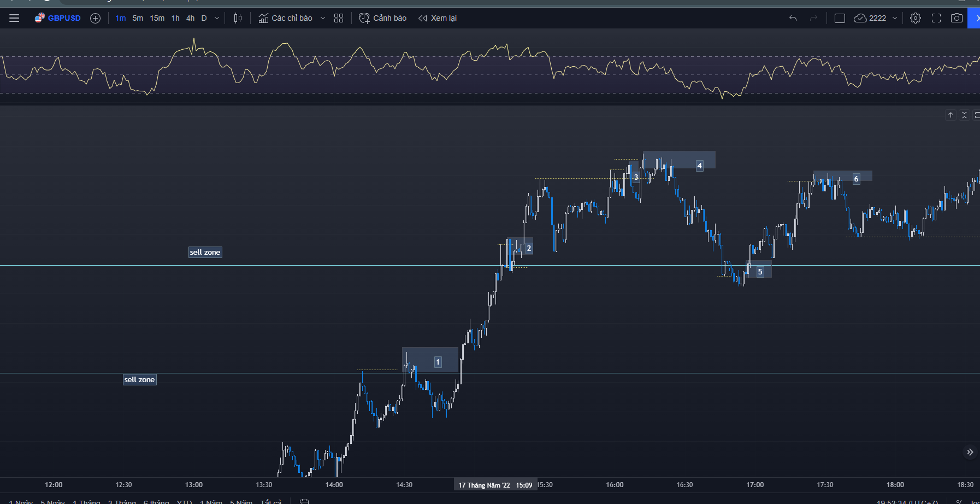Switch to the 4h timeframe
The image size is (980, 504).
(190, 18)
